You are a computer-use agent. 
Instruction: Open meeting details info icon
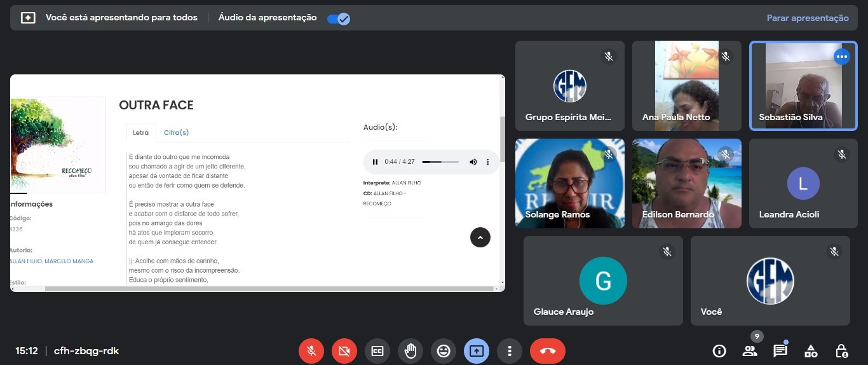719,351
